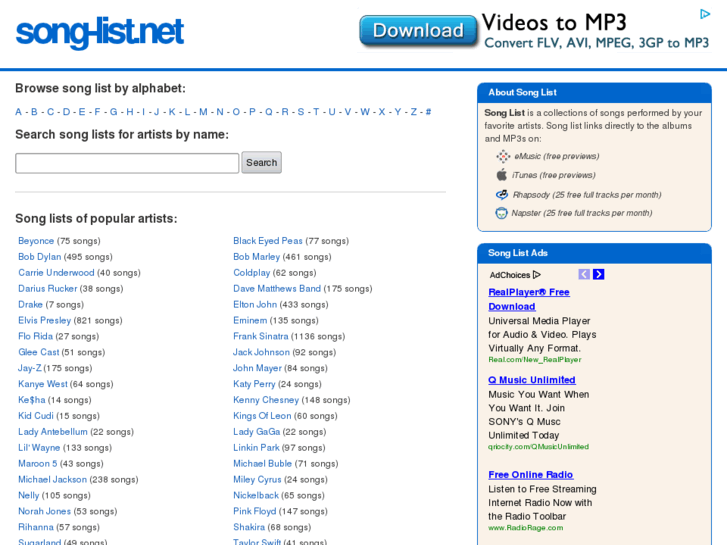Browse songs by the # symbol

click(x=428, y=112)
